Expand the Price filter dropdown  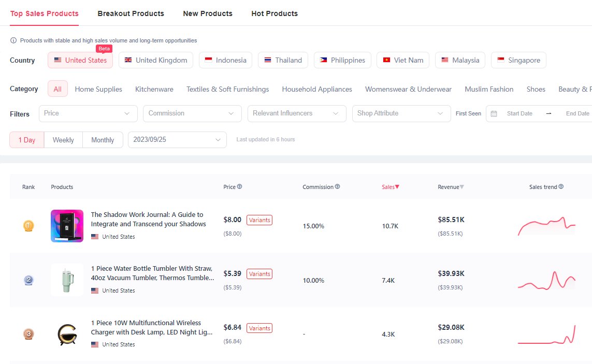coord(89,113)
